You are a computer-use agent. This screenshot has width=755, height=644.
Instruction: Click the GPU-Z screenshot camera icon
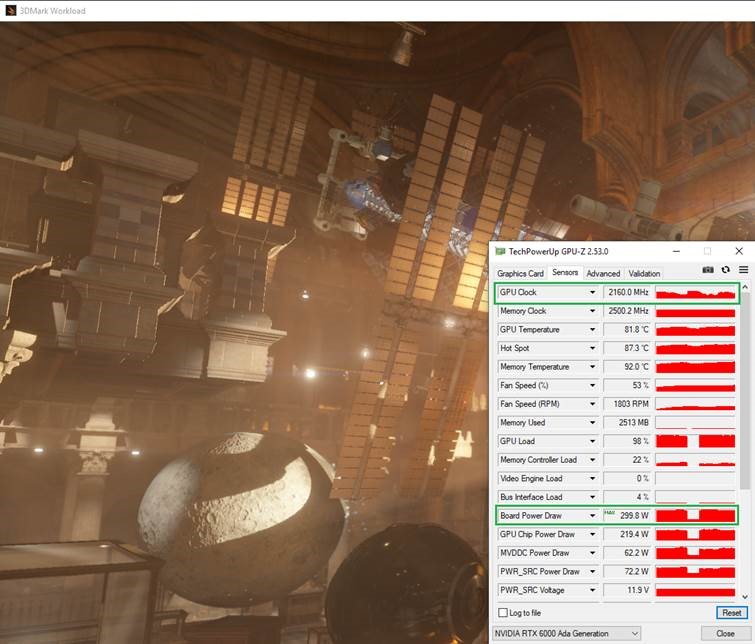pyautogui.click(x=707, y=270)
